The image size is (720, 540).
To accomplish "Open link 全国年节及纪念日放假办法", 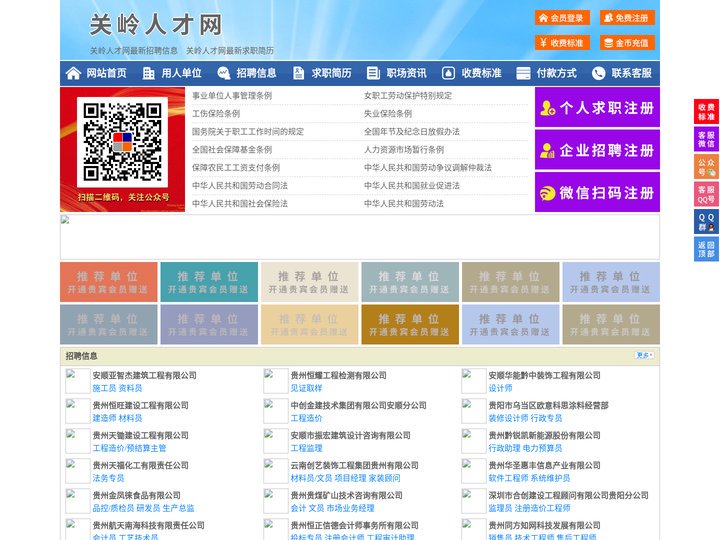I will [x=412, y=131].
